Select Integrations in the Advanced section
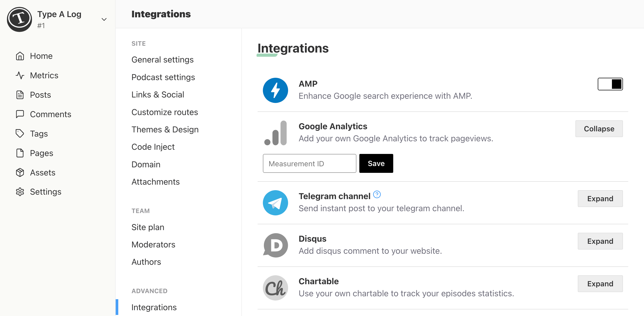Viewport: 644px width, 316px height. point(154,307)
